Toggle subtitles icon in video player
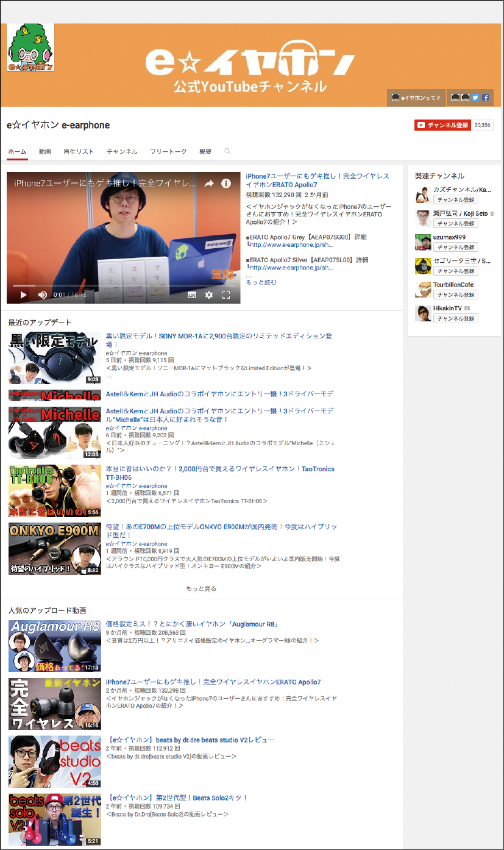The height and width of the screenshot is (850, 504). tap(192, 295)
